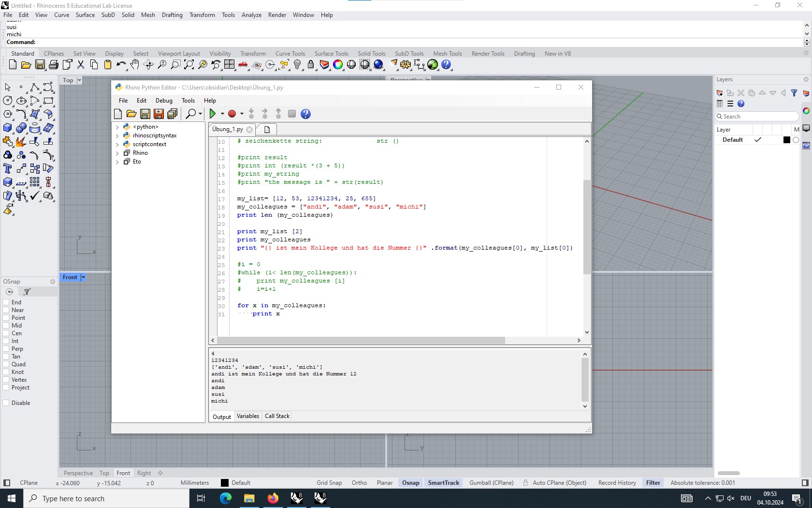The image size is (812, 508).
Task: Switch to the Render Tools toolbar tab
Action: (x=487, y=53)
